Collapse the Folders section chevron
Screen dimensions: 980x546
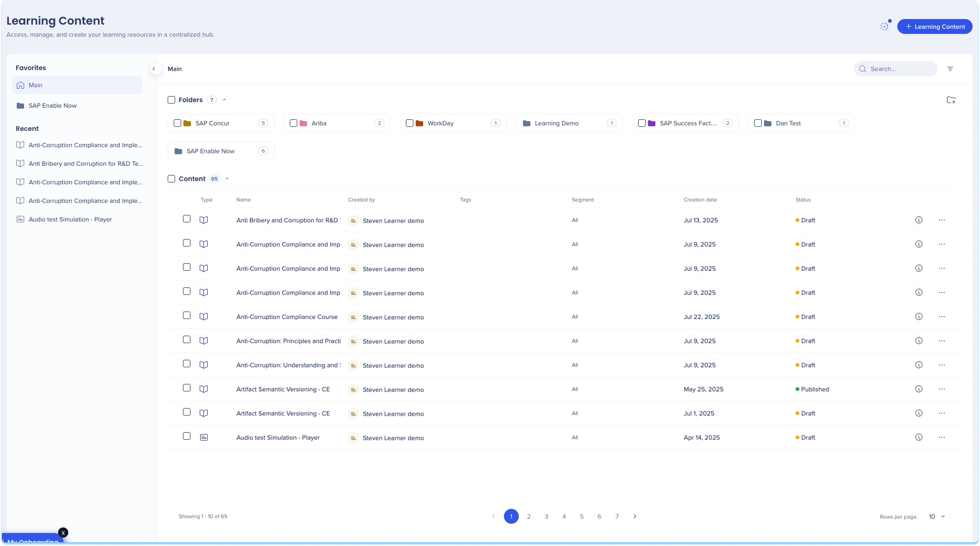coord(224,100)
